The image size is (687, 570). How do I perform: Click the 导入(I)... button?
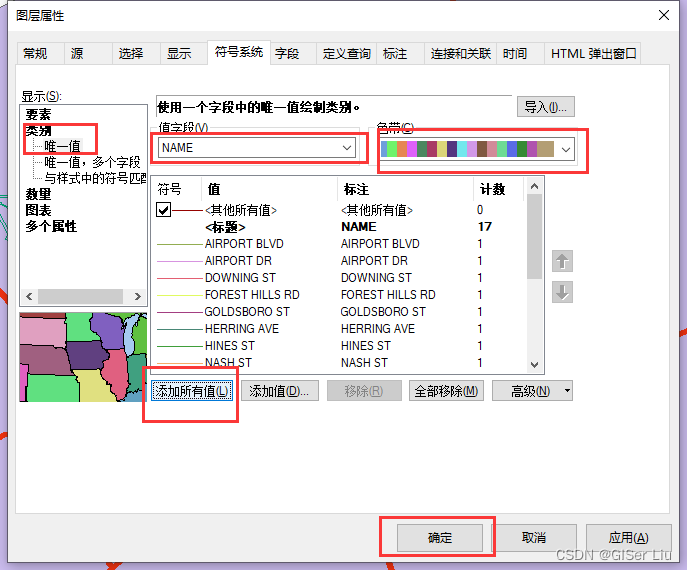click(x=545, y=106)
